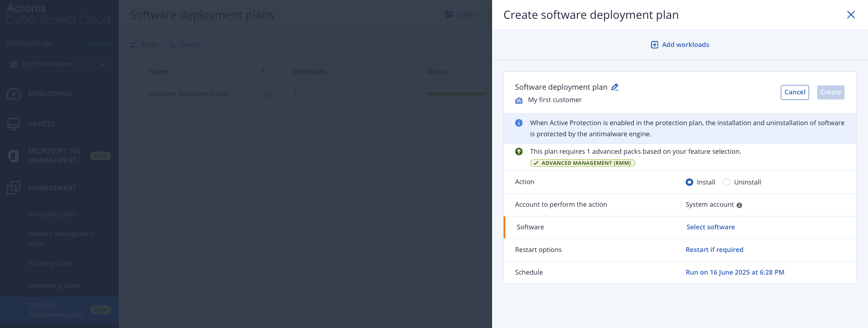Open Protection plans in sidebar
The width and height of the screenshot is (868, 328).
coord(53,214)
